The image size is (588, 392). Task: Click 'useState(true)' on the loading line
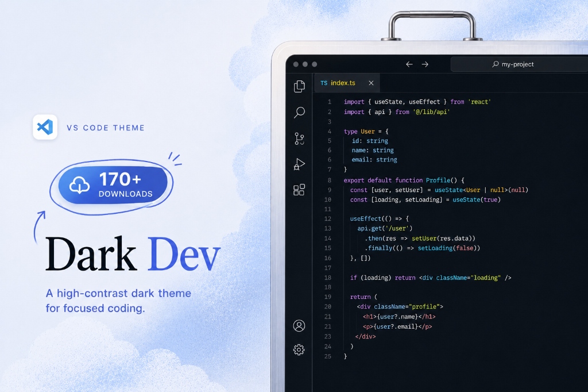tap(476, 200)
